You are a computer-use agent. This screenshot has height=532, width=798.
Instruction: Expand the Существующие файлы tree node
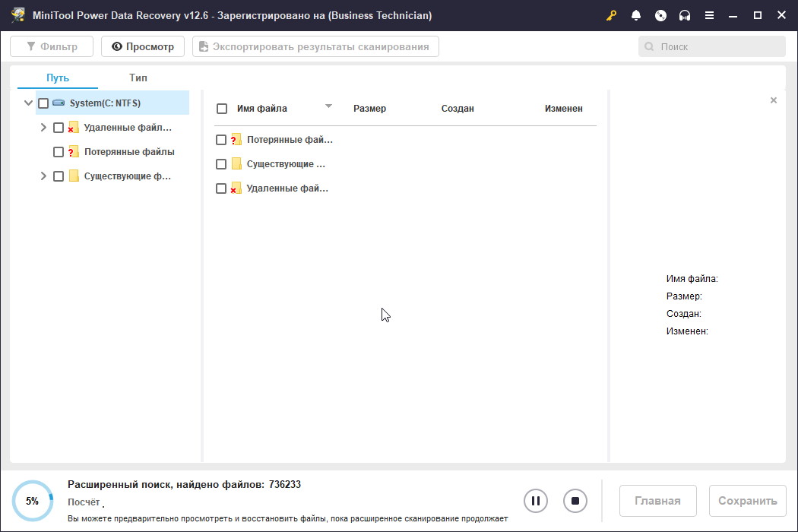coord(43,176)
